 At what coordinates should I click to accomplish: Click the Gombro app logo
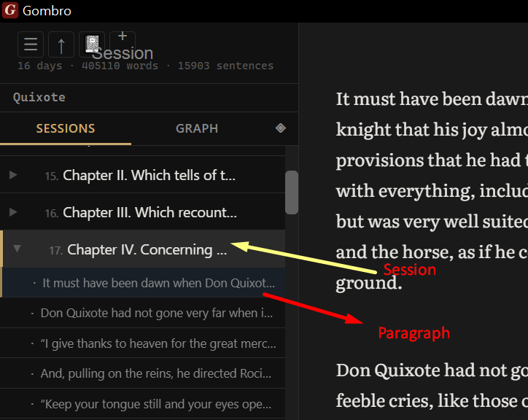click(x=10, y=10)
